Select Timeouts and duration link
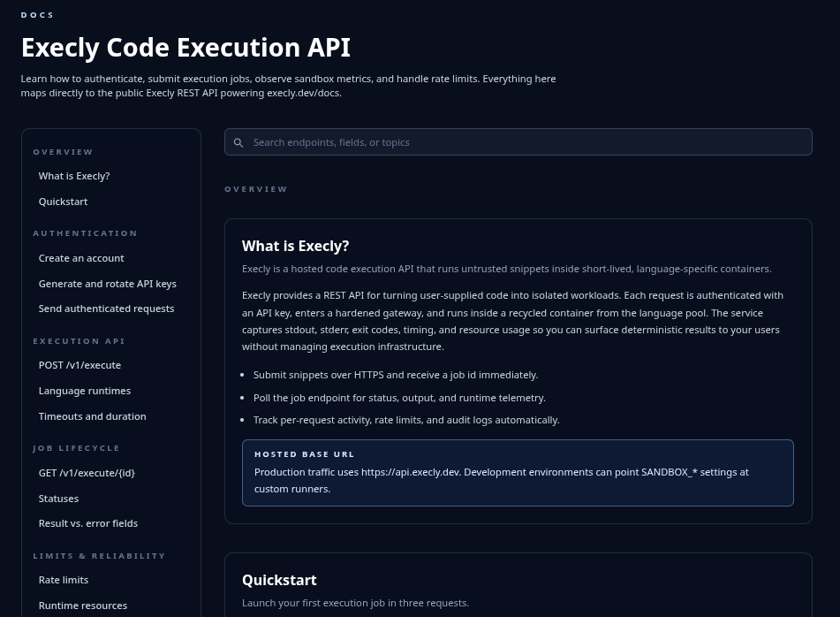This screenshot has height=617, width=840. (x=92, y=416)
